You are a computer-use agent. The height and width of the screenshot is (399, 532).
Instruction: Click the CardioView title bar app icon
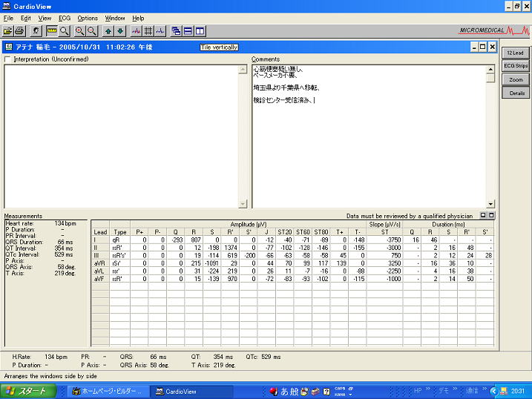point(7,6)
